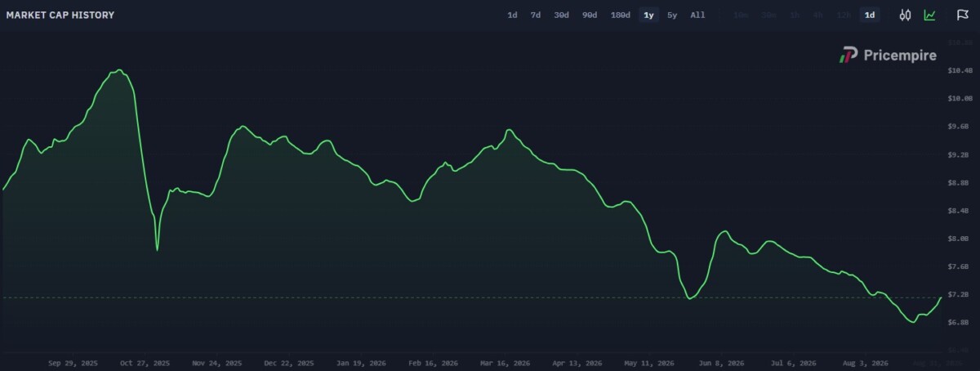
Task: Click the Jan 19, 2026 date label
Action: click(361, 363)
